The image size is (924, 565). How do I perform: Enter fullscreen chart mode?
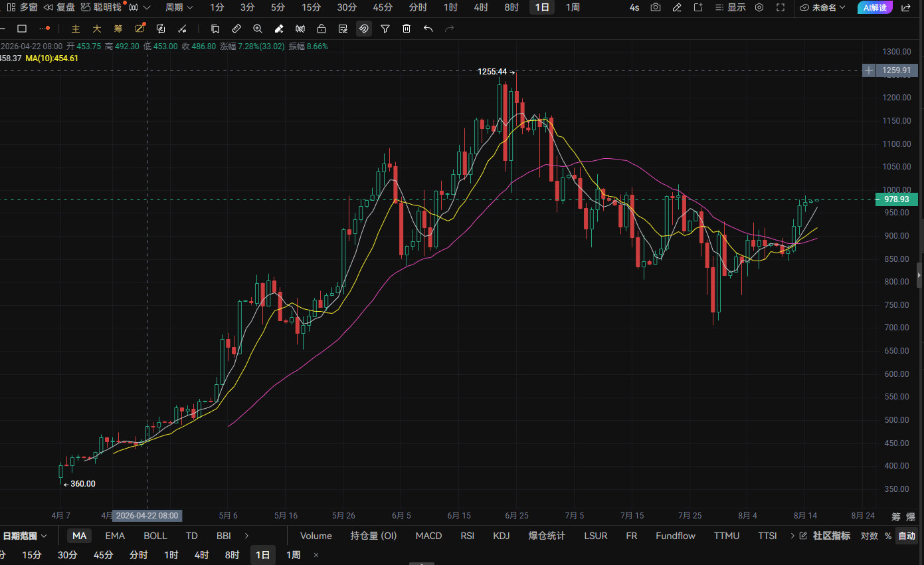pyautogui.click(x=781, y=7)
